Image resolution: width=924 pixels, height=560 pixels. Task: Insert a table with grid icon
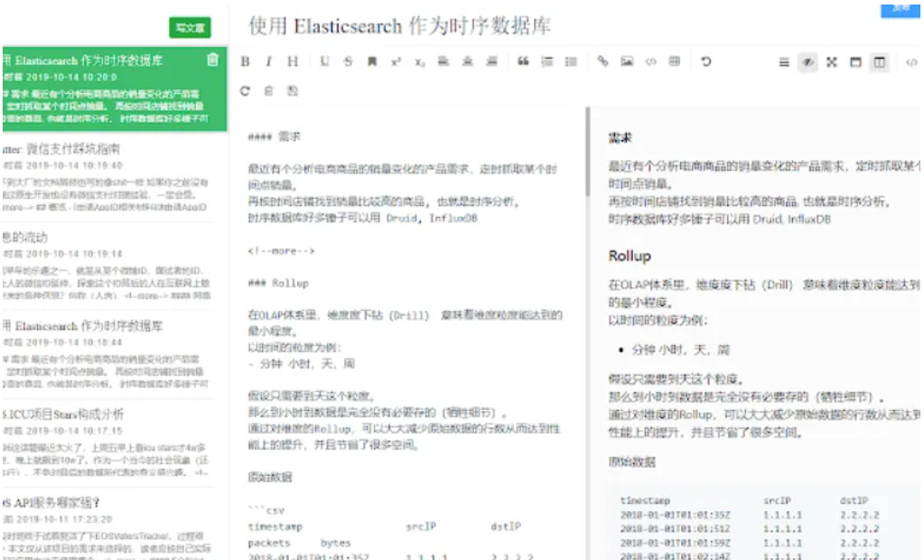click(x=675, y=61)
